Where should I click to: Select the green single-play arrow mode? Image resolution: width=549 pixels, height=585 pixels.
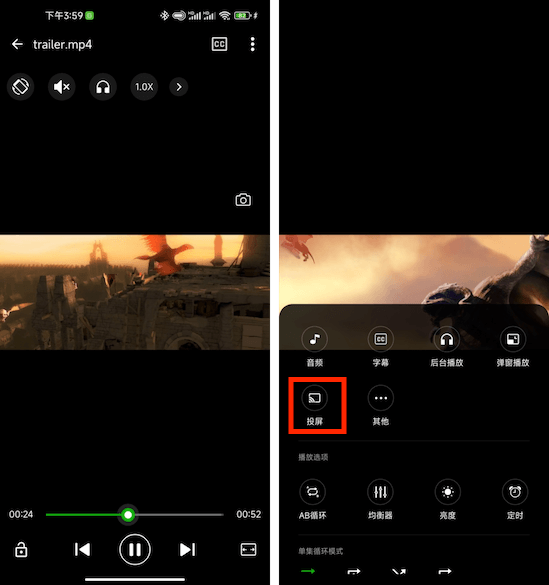[308, 571]
